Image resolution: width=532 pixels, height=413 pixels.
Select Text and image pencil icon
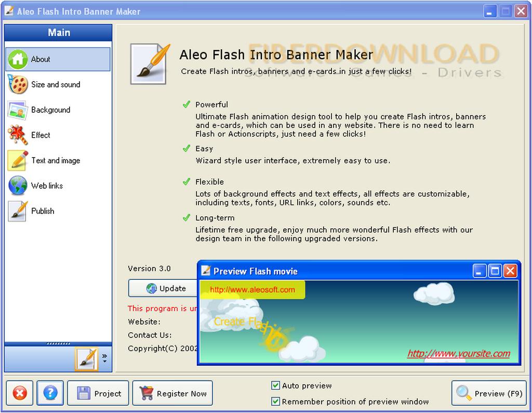18,160
